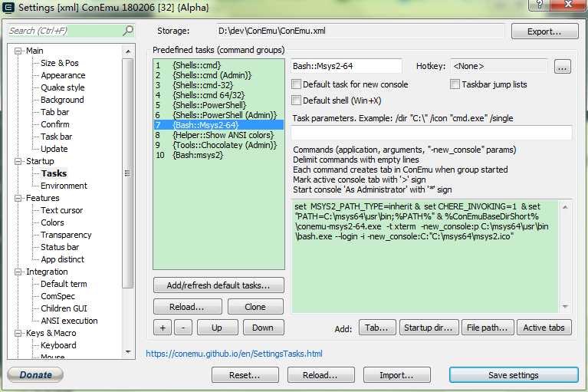Collapse the Integration tree node
The width and height of the screenshot is (588, 392).
click(x=18, y=272)
